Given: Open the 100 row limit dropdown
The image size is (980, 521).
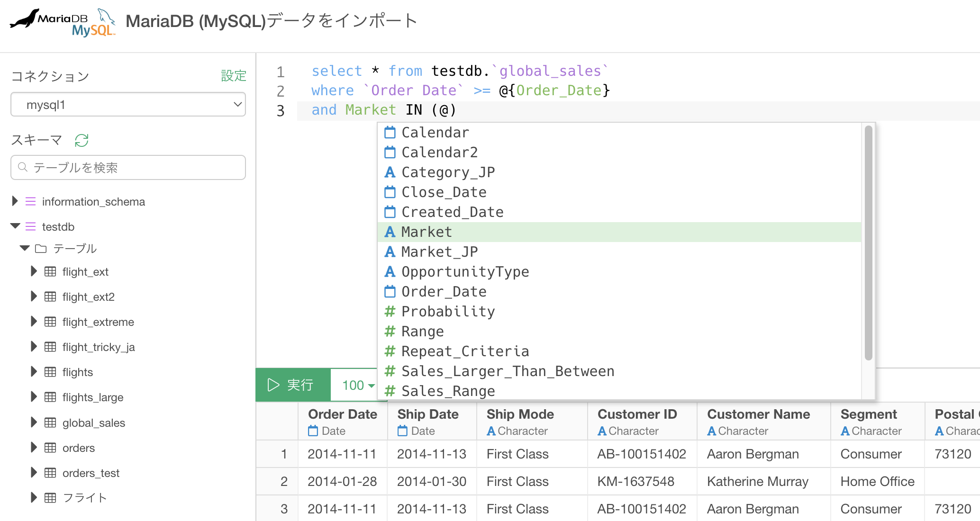Looking at the screenshot, I should pos(358,385).
